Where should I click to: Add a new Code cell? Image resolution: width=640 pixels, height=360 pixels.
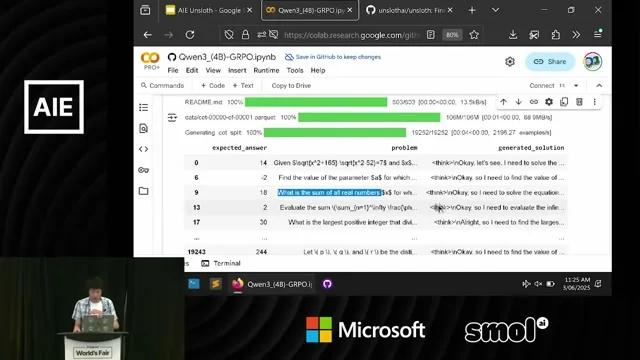tap(213, 86)
